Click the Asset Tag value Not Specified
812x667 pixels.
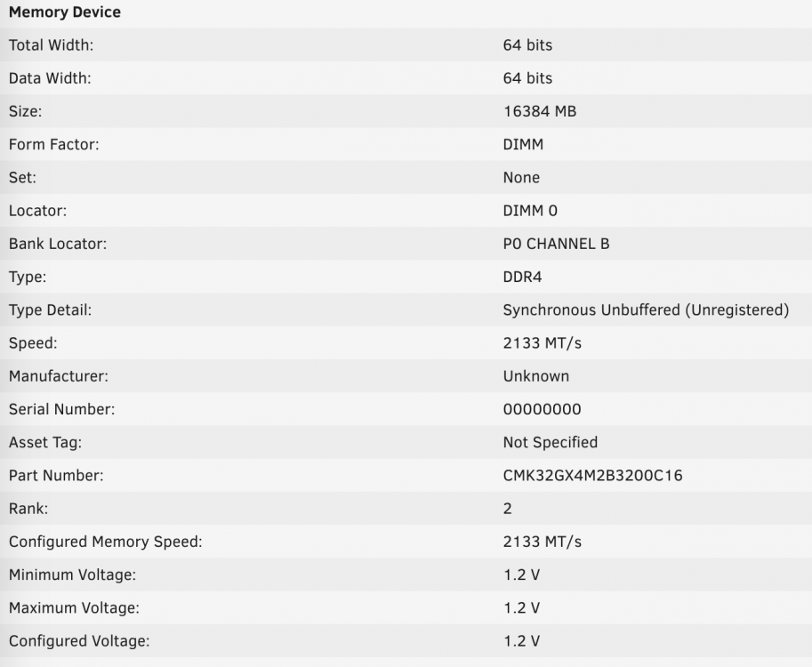point(551,442)
